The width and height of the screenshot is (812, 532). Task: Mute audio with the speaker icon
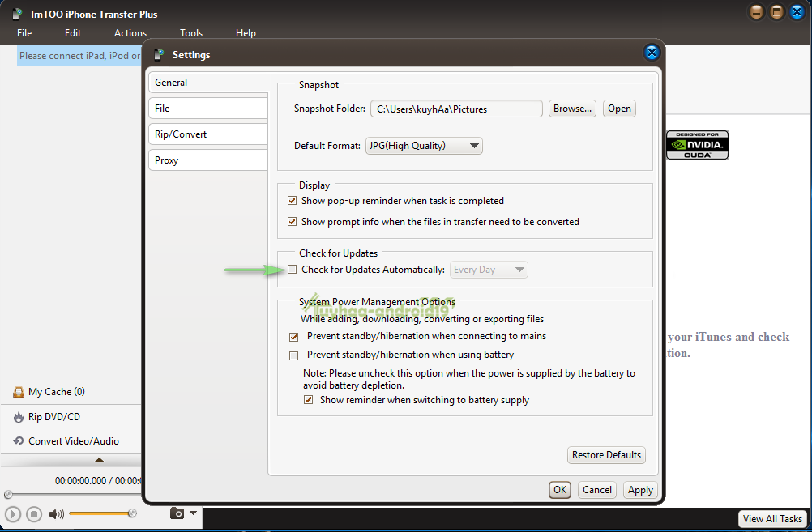tap(57, 514)
